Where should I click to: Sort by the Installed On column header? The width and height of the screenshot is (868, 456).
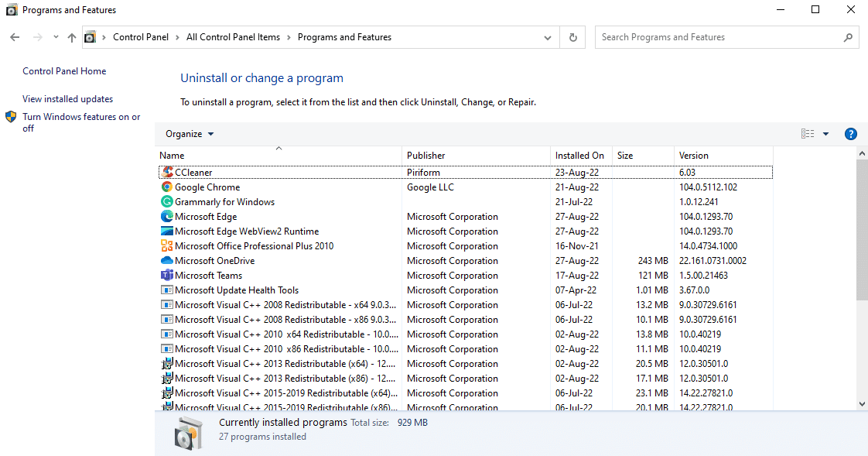tap(581, 155)
